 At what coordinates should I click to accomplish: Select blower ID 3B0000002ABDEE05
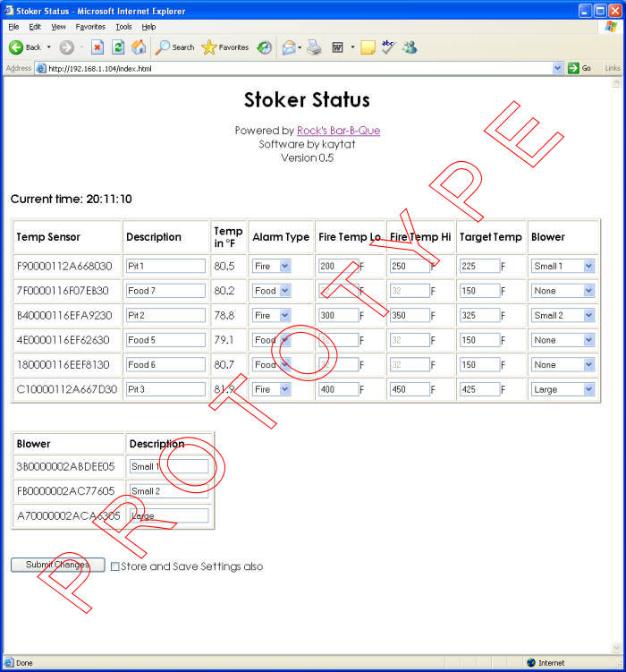[x=65, y=466]
